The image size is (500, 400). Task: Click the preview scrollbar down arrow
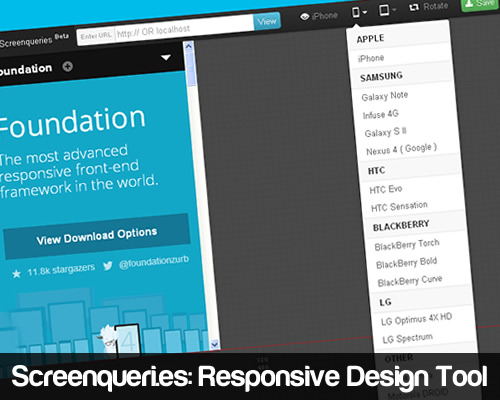click(214, 344)
